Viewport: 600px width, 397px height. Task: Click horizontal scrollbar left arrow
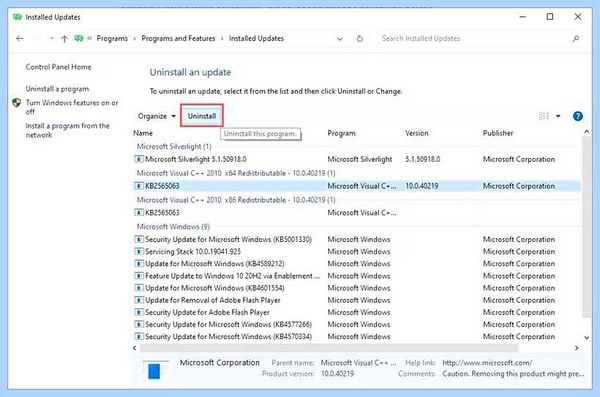(x=134, y=348)
